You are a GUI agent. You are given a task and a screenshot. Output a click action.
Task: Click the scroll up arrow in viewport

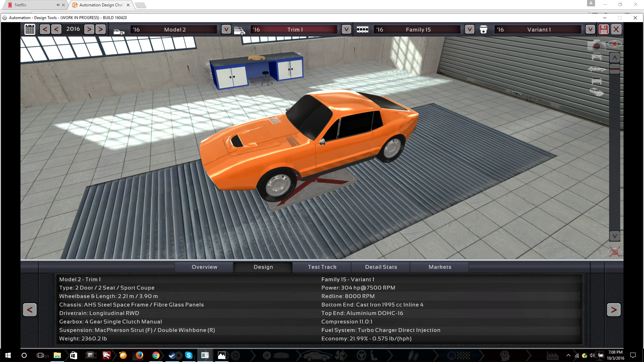coord(614,58)
